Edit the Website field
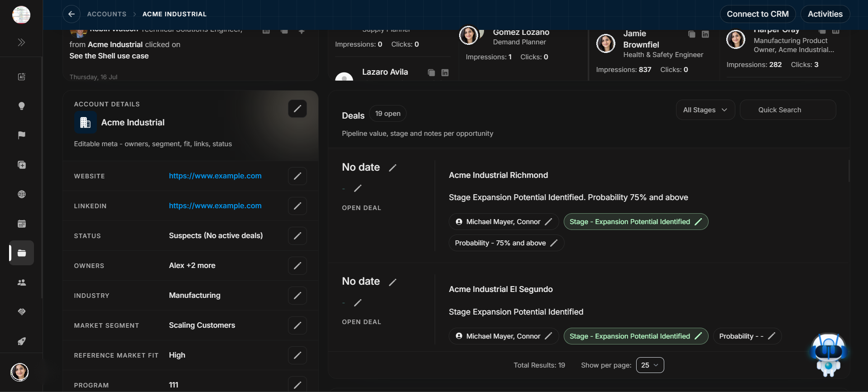 (x=297, y=176)
